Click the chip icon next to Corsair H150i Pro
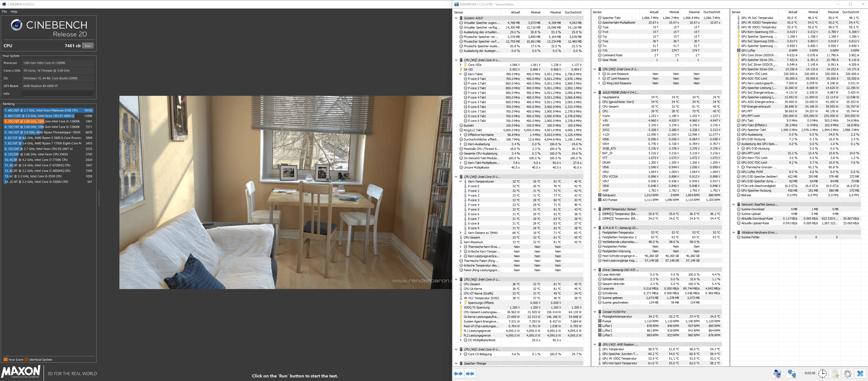Viewport: 868px width, 381px height. [x=600, y=312]
